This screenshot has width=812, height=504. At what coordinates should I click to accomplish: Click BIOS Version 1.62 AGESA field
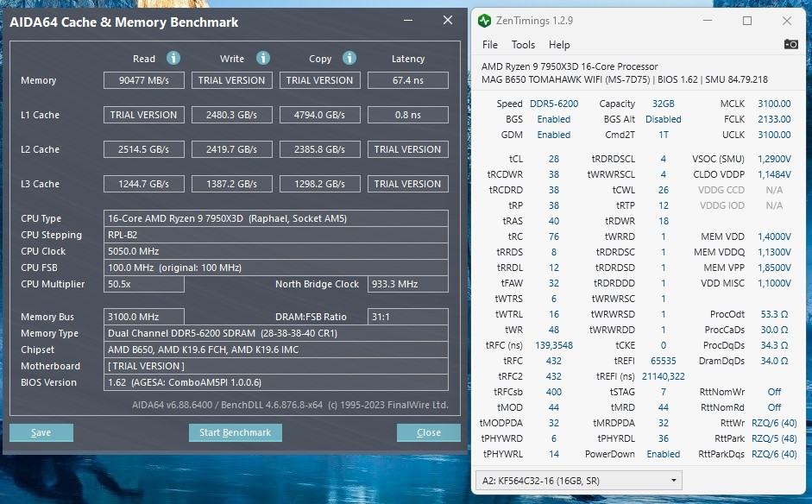(276, 382)
